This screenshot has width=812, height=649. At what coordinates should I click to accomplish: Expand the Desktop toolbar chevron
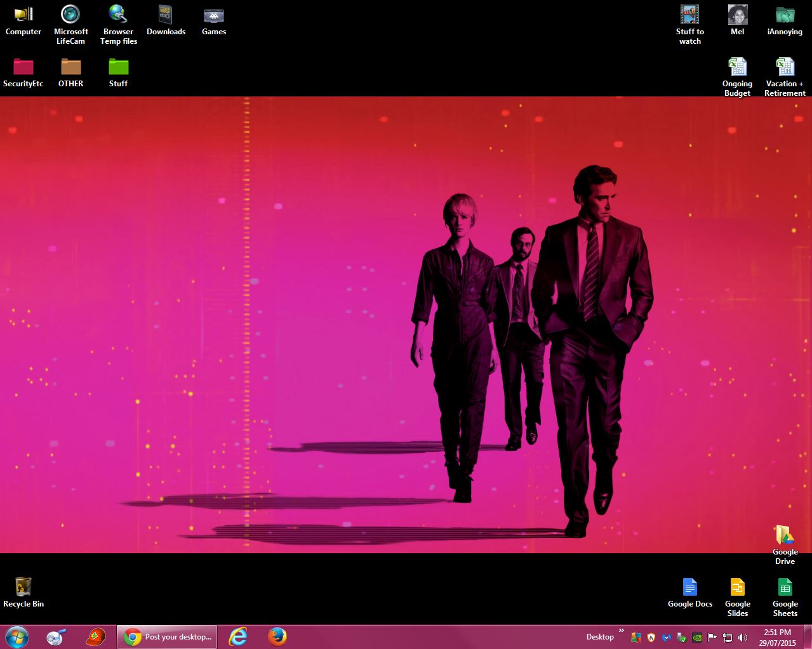(x=622, y=631)
